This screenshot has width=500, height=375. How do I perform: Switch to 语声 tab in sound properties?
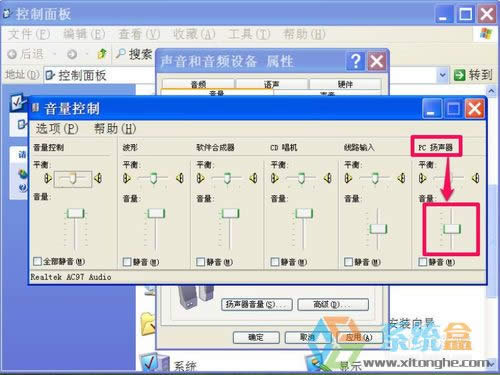coord(271,84)
